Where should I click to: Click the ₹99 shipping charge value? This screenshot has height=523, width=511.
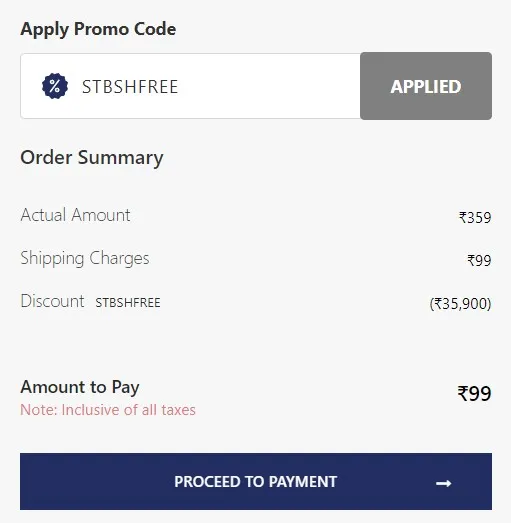(479, 260)
